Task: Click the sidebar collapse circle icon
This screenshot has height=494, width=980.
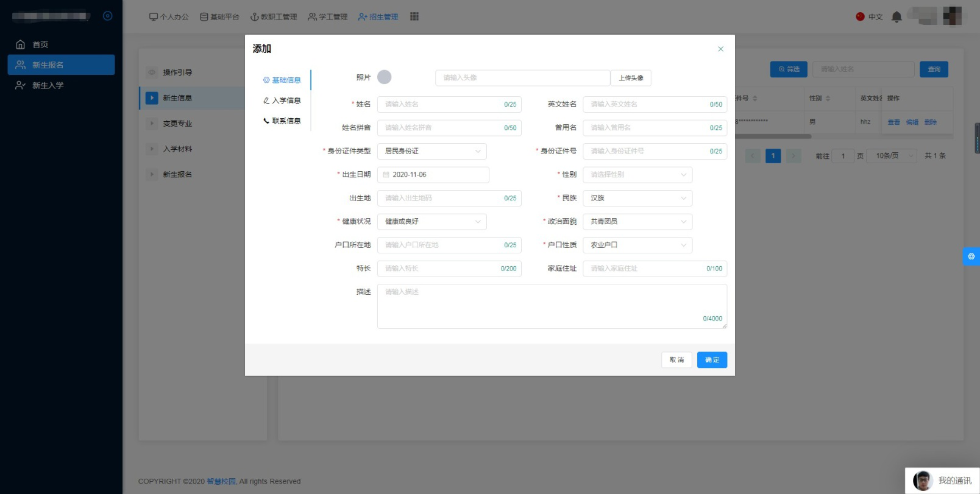Action: [108, 16]
